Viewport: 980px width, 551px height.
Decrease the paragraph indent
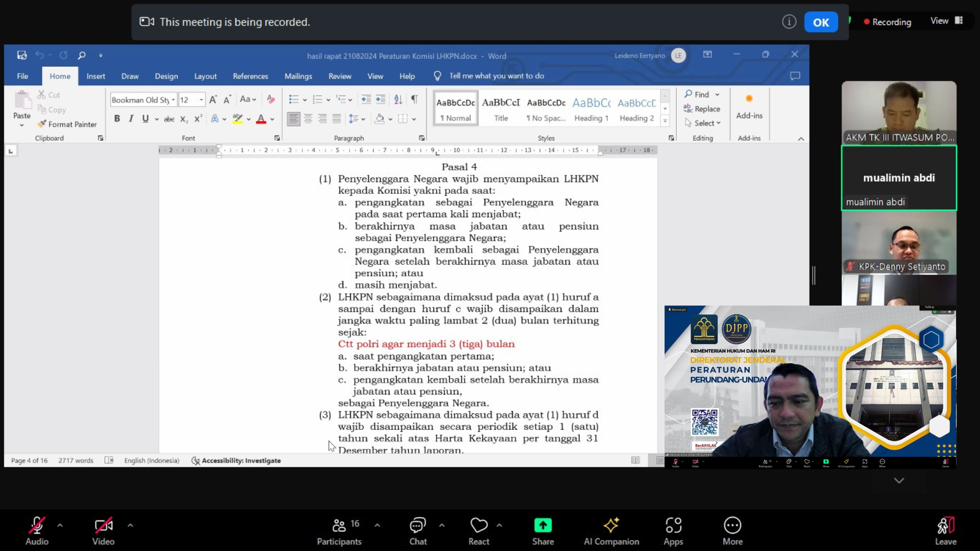[366, 99]
